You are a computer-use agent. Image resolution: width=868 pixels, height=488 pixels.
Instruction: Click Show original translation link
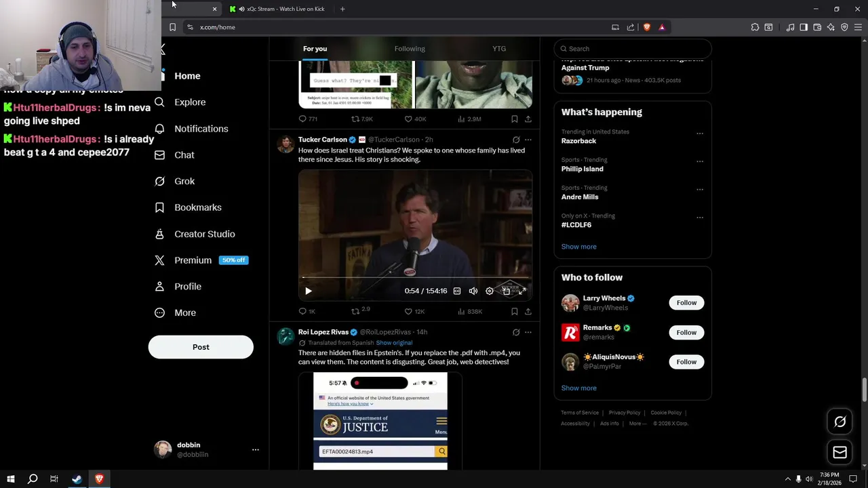394,343
